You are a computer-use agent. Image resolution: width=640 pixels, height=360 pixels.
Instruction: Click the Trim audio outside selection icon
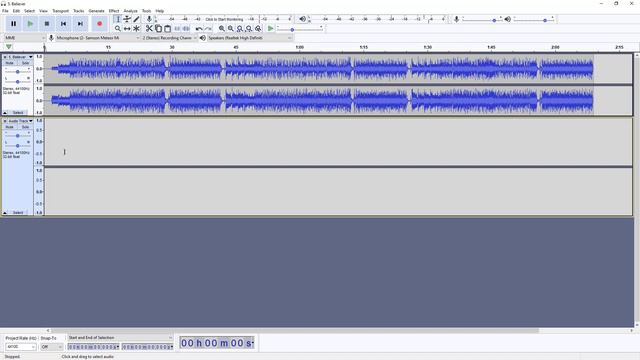click(177, 29)
